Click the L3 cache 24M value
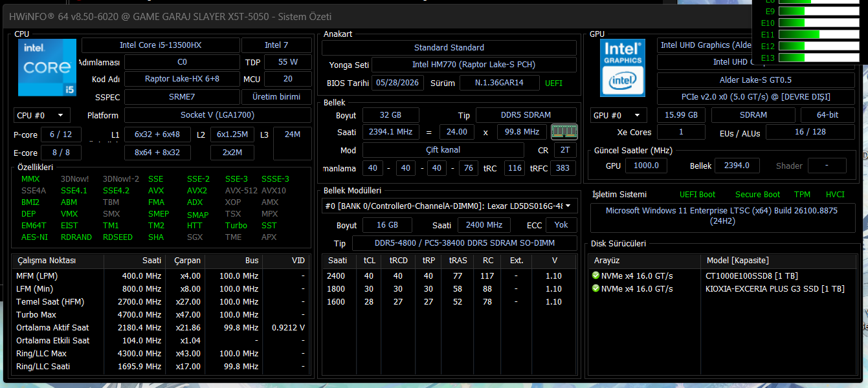This screenshot has width=868, height=388. point(293,144)
